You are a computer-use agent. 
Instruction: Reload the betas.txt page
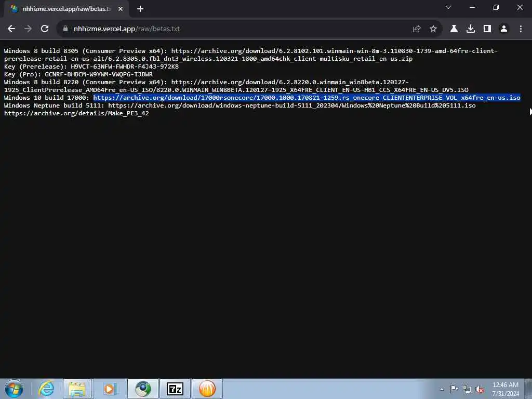coord(45,29)
